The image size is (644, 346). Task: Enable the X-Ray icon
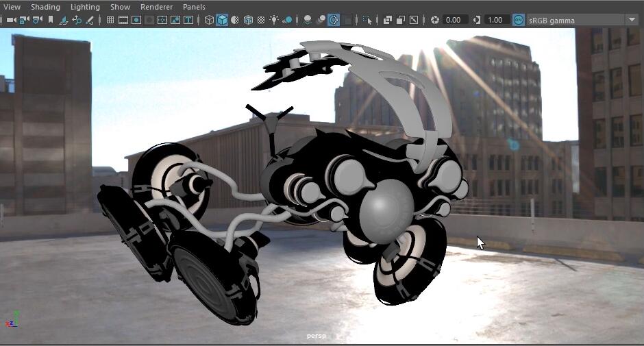[x=387, y=20]
